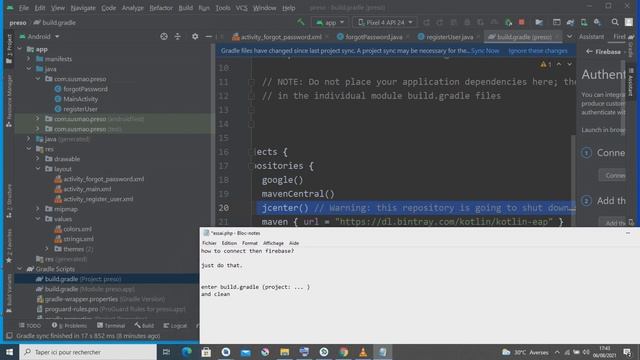Click the Scroll From Source target icon
The width and height of the screenshot is (640, 360).
164,36
